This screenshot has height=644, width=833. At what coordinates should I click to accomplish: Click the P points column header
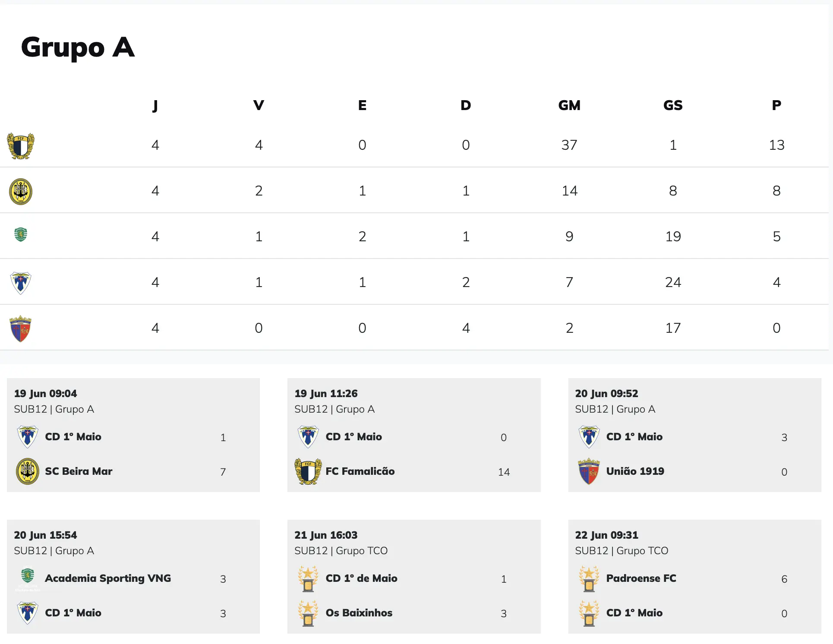[x=776, y=105]
